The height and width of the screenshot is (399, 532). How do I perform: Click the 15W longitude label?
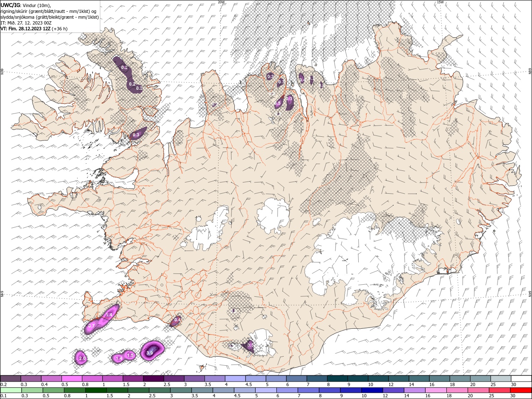[x=441, y=2]
